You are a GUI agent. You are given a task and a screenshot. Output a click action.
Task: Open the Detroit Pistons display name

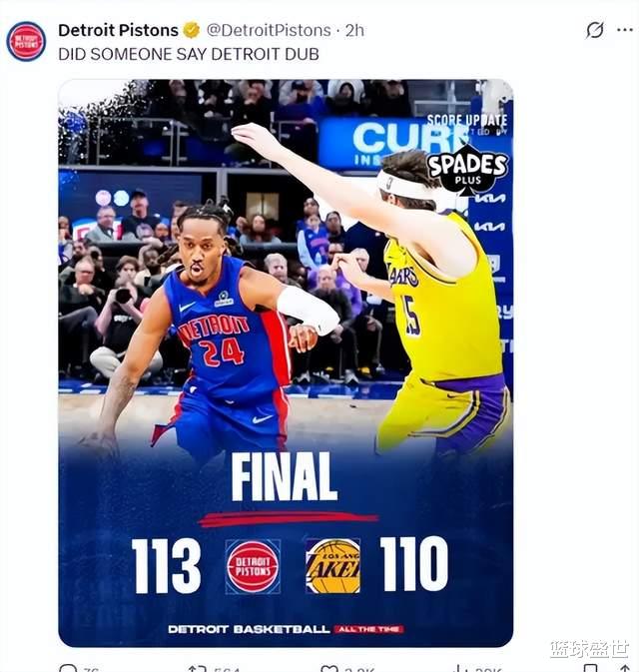pos(118,30)
